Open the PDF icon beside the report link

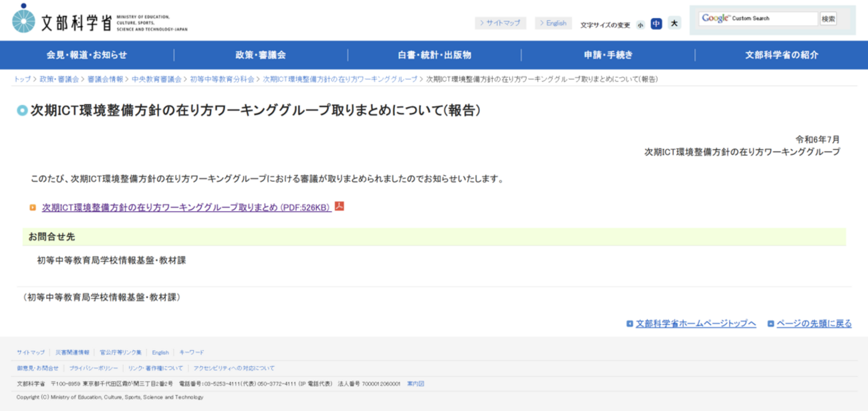coord(339,207)
